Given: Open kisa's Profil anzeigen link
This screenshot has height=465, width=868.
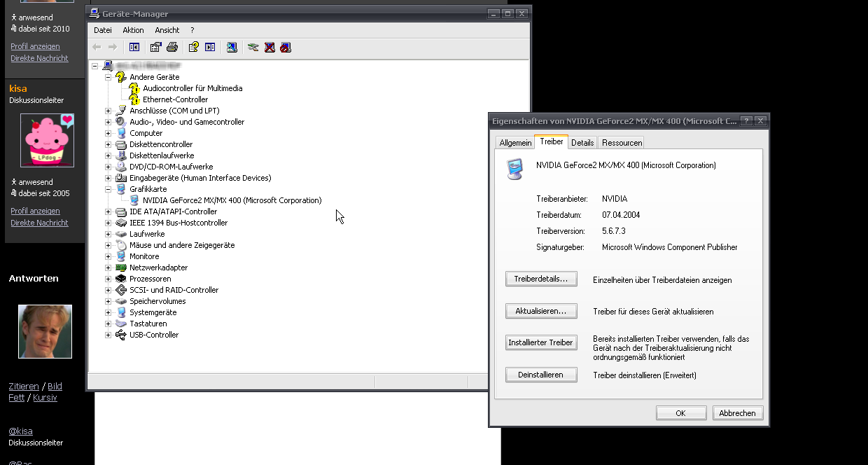Looking at the screenshot, I should [x=35, y=211].
